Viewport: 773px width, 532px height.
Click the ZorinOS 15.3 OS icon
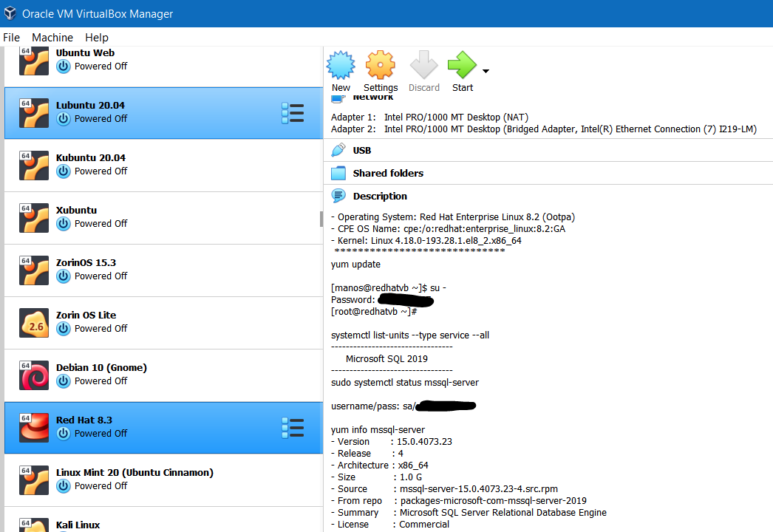[x=34, y=270]
